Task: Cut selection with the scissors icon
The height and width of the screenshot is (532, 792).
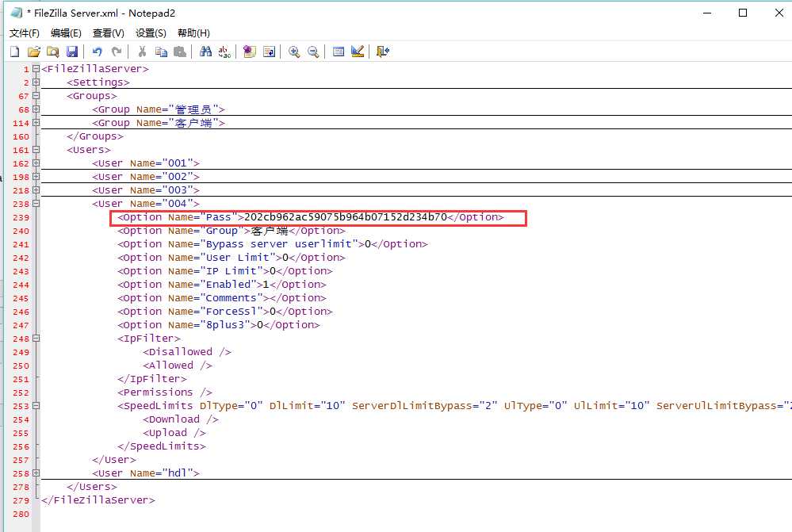Action: click(142, 52)
